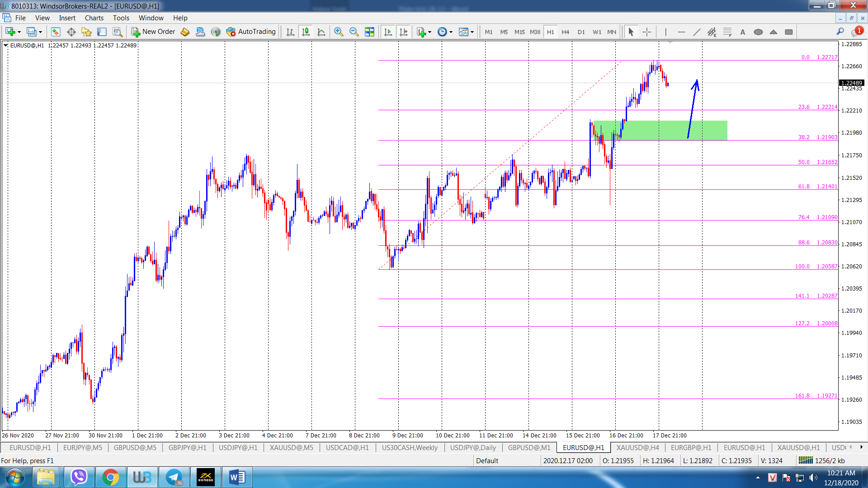Select the Text label tool
This screenshot has height=488, width=868.
tap(743, 32)
